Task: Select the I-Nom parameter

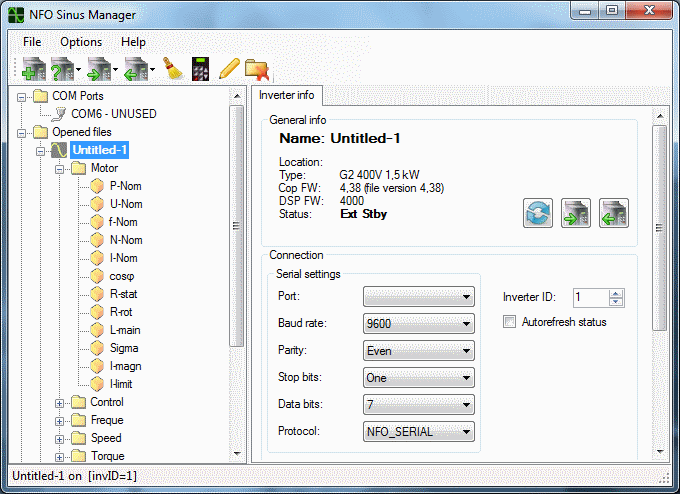Action: [x=124, y=258]
